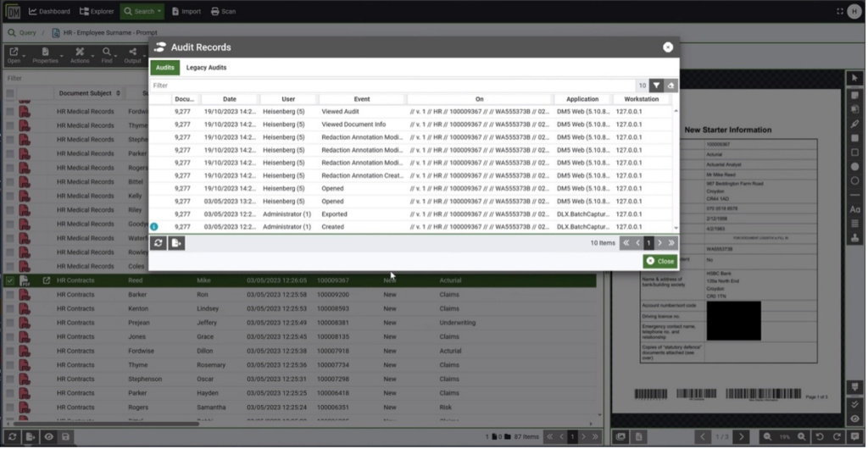
Task: Select the 'Viewed Audit' event row
Action: click(x=411, y=112)
